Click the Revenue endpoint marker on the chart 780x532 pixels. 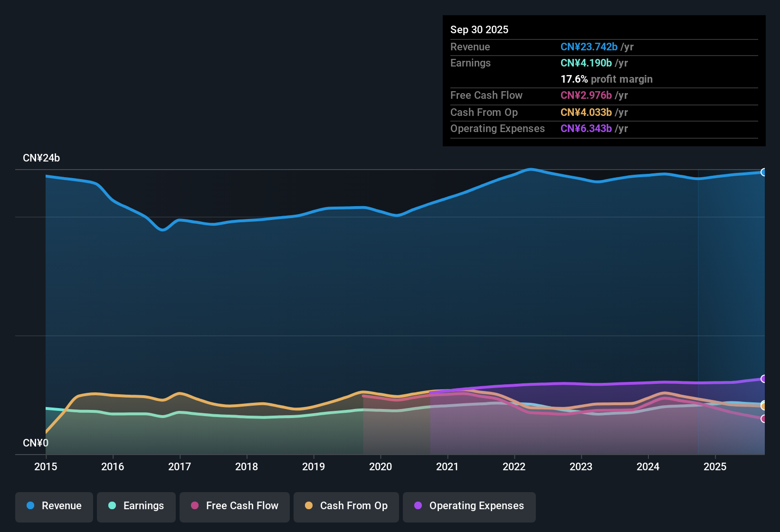pos(764,172)
